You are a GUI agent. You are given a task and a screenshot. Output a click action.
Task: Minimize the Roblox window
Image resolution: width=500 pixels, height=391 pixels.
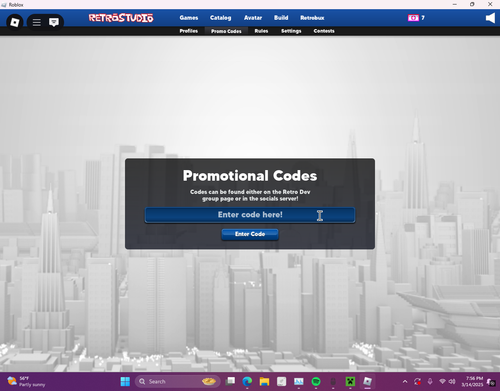pyautogui.click(x=455, y=4)
